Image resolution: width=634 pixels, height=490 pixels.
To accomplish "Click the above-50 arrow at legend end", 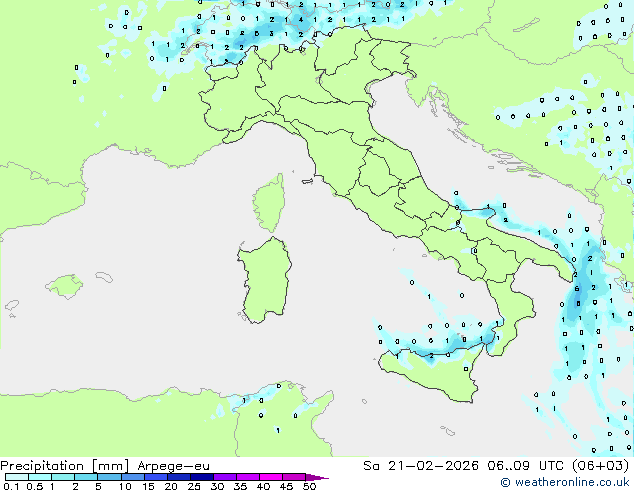I will 317,477.
